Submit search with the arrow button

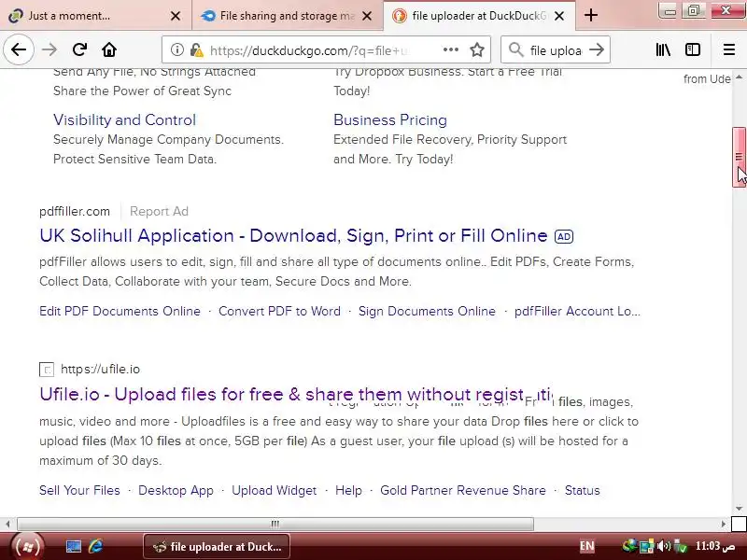pyautogui.click(x=597, y=49)
